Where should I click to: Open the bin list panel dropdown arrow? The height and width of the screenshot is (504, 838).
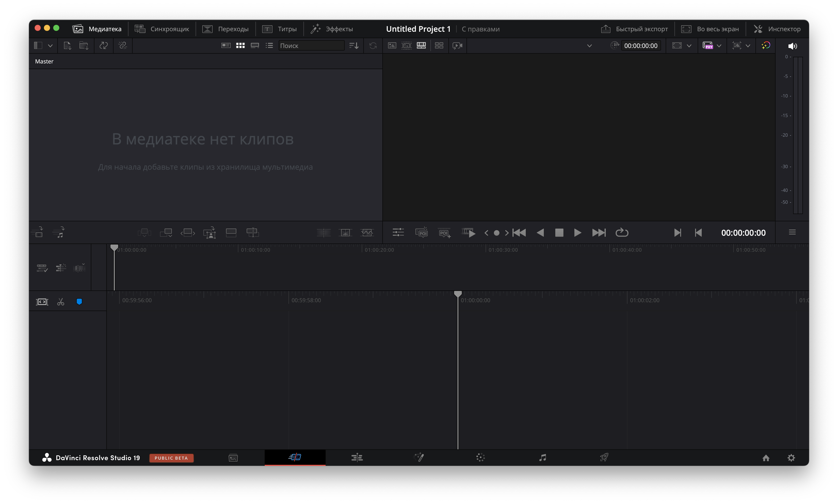click(x=50, y=45)
